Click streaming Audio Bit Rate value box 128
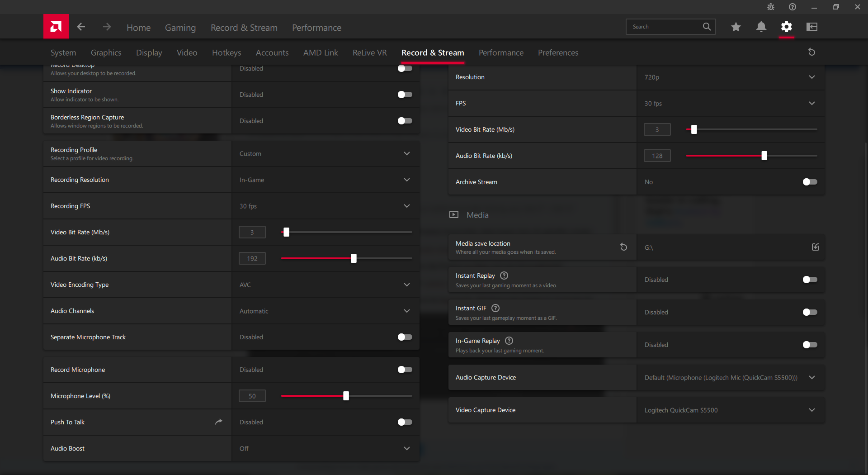868x475 pixels. click(x=657, y=156)
